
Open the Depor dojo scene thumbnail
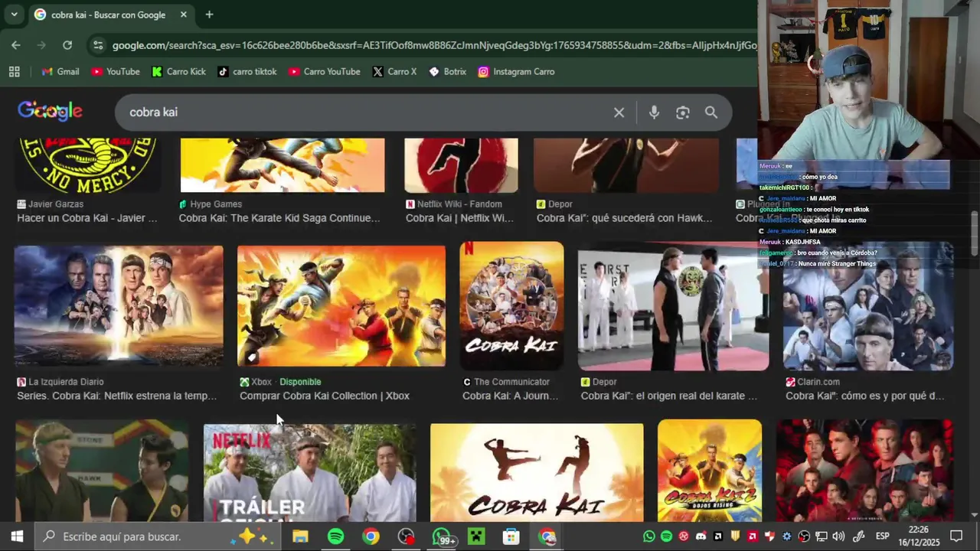click(674, 306)
